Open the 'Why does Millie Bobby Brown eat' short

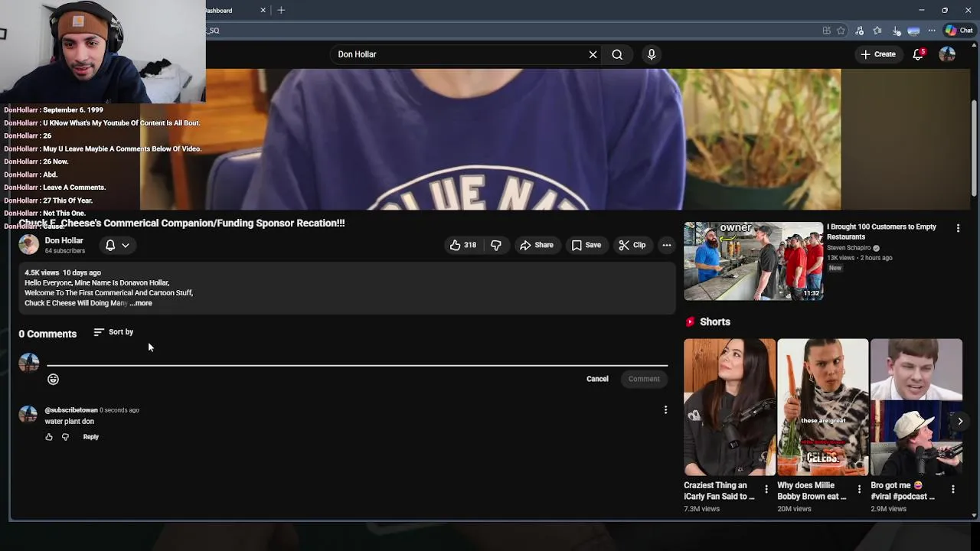[823, 407]
